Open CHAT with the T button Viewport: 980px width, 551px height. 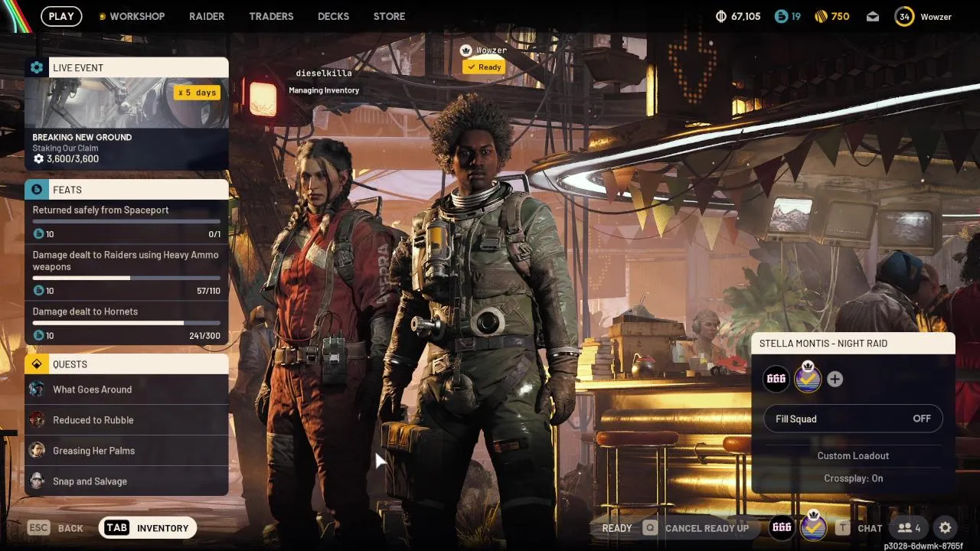[859, 528]
